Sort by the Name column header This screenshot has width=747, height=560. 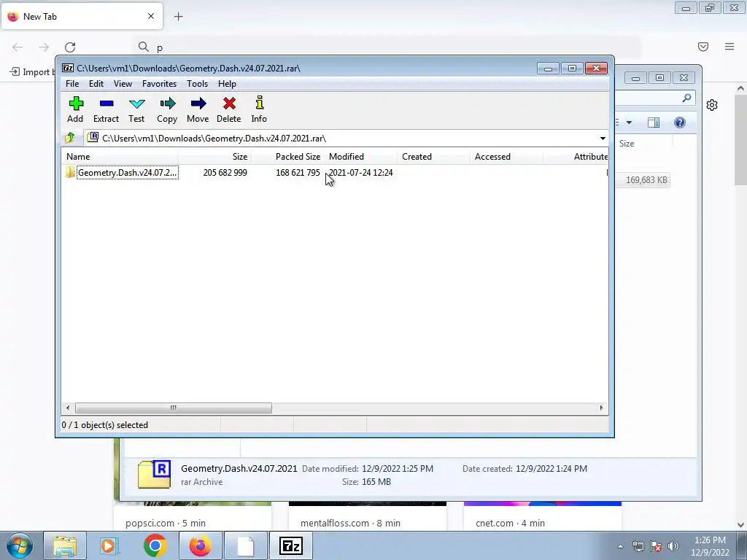pyautogui.click(x=120, y=157)
